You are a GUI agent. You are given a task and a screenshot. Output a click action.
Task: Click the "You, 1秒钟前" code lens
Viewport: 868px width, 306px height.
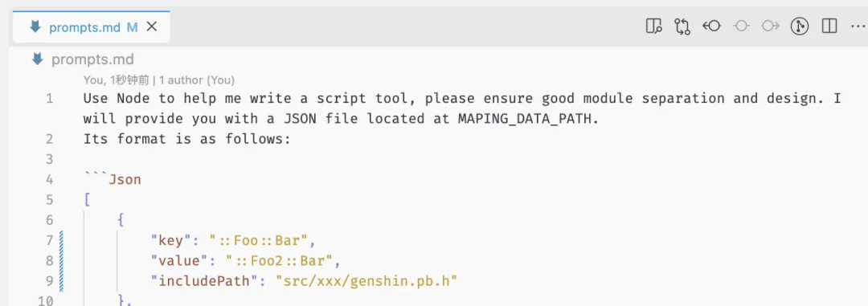117,80
